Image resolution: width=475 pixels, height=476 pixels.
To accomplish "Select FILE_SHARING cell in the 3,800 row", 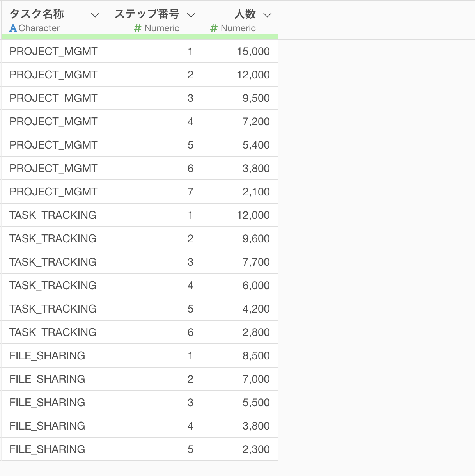I will tap(53, 426).
